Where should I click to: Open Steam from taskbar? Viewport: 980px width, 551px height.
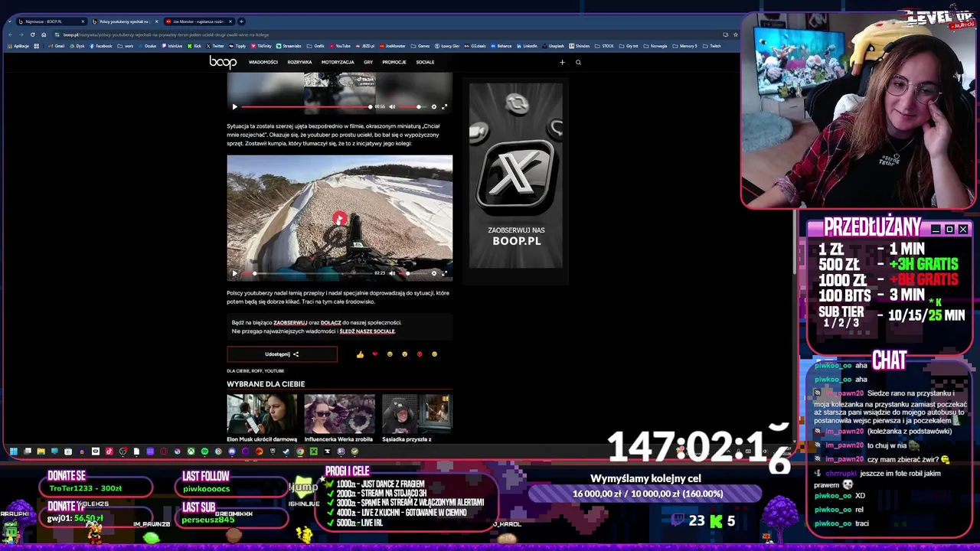(x=286, y=452)
